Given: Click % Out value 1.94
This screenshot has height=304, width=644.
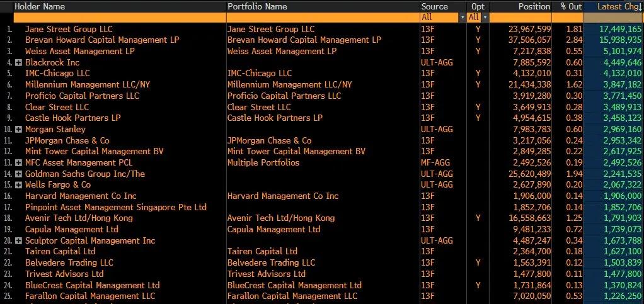Looking at the screenshot, I should tap(575, 174).
